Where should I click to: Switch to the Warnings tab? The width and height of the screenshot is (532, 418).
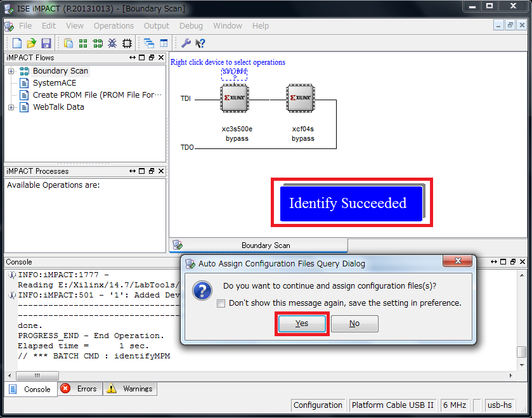point(130,389)
